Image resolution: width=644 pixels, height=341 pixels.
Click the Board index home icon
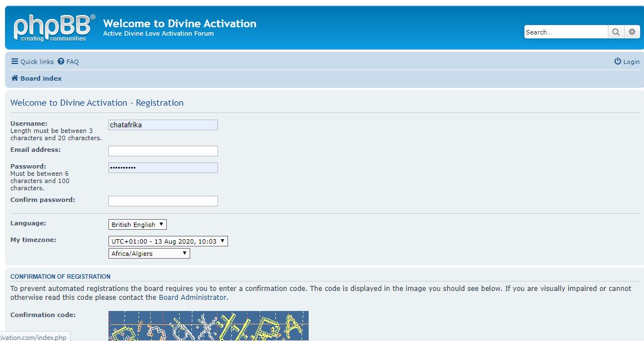[15, 78]
